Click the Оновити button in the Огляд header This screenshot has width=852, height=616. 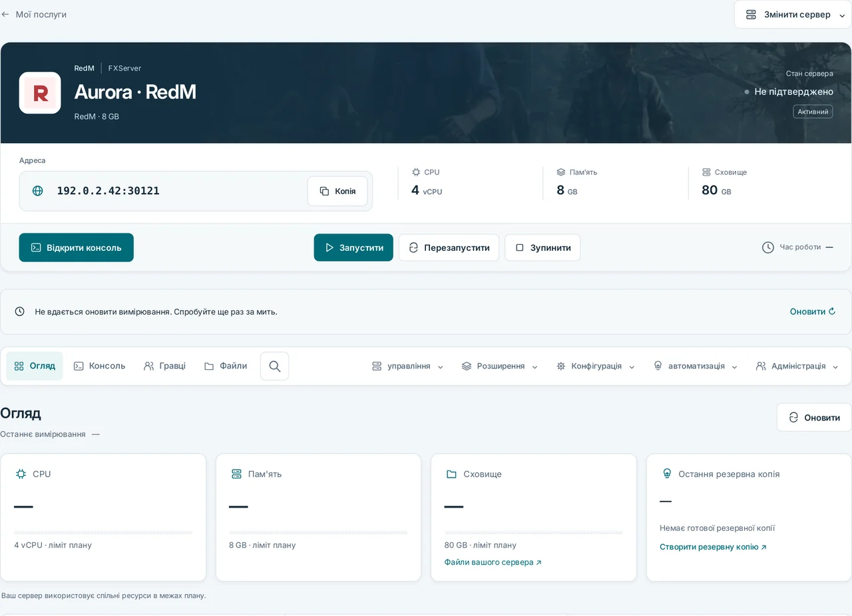[814, 417]
